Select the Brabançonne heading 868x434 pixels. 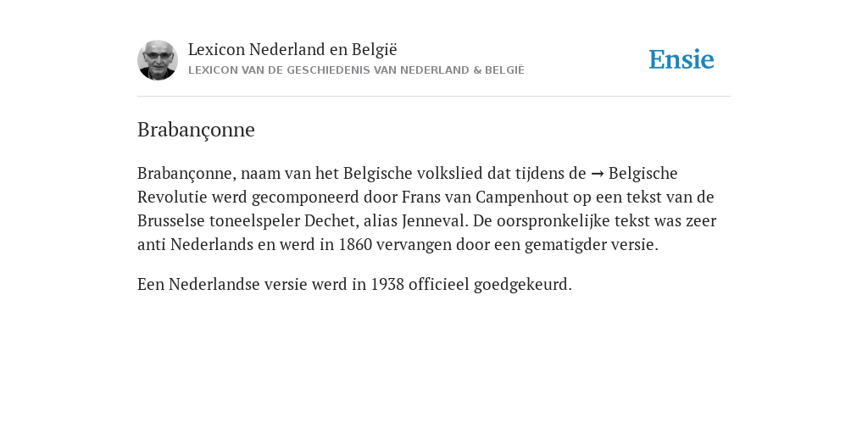196,130
